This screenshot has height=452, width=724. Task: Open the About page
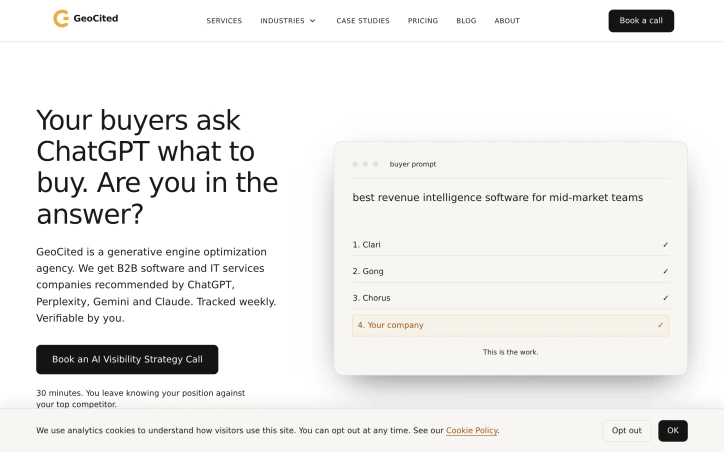[507, 21]
